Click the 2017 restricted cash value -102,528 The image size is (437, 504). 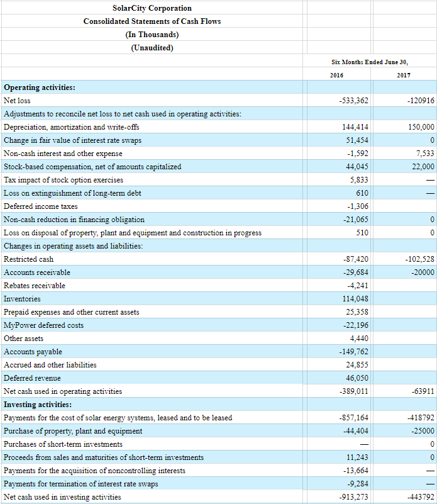pyautogui.click(x=419, y=259)
